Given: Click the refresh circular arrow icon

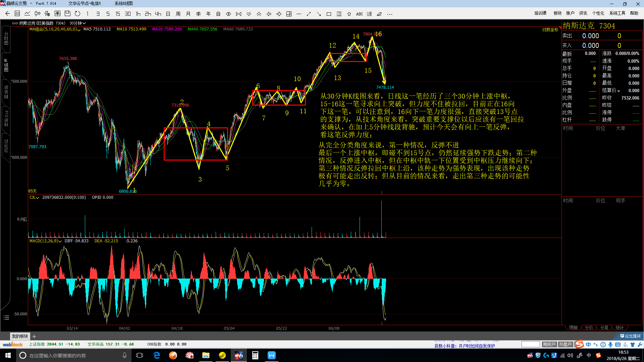Looking at the screenshot, I should point(77,14).
